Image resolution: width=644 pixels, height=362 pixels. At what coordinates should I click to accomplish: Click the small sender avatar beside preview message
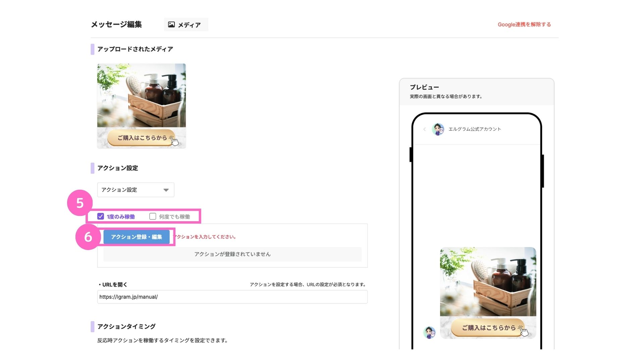(x=429, y=333)
